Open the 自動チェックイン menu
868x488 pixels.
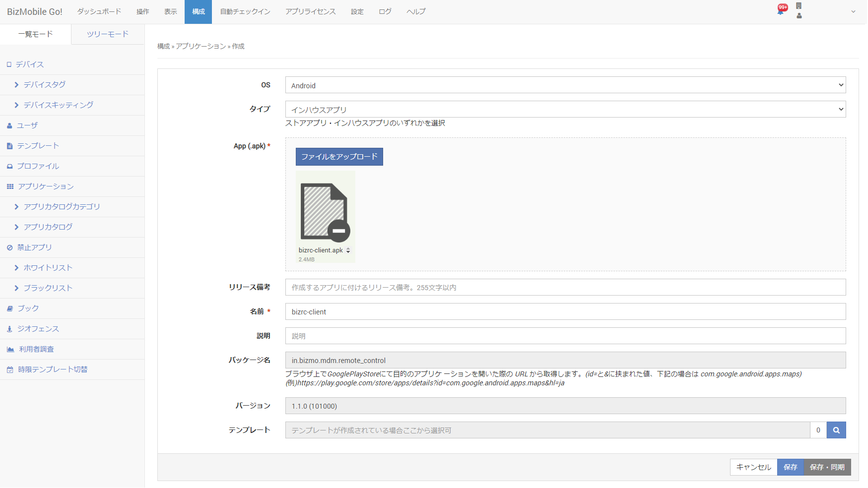click(245, 11)
